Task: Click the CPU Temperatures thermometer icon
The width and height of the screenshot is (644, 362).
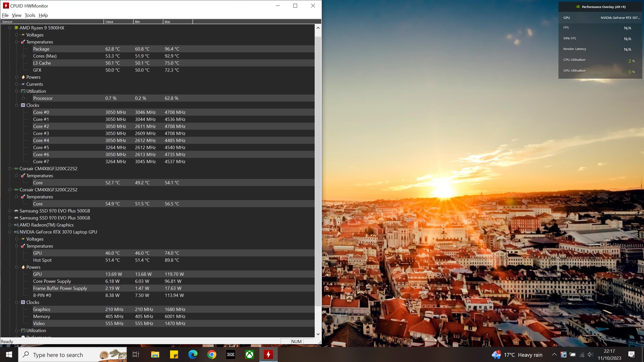Action: coord(23,42)
